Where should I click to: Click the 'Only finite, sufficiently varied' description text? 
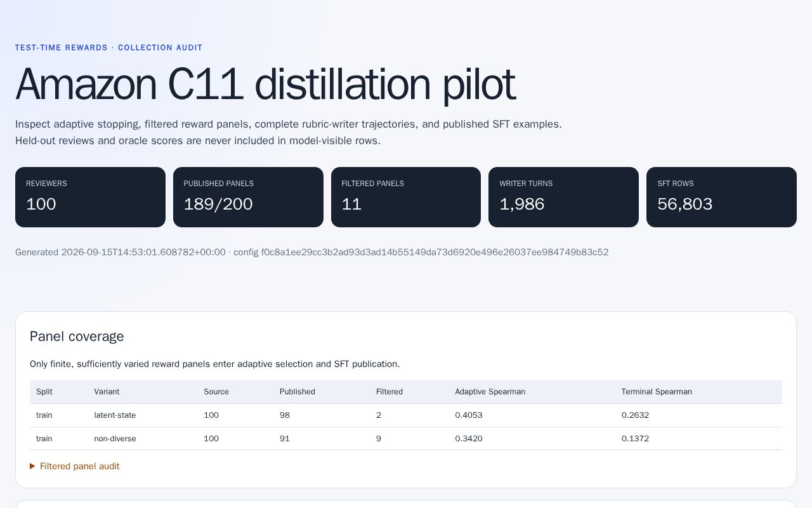pos(214,364)
